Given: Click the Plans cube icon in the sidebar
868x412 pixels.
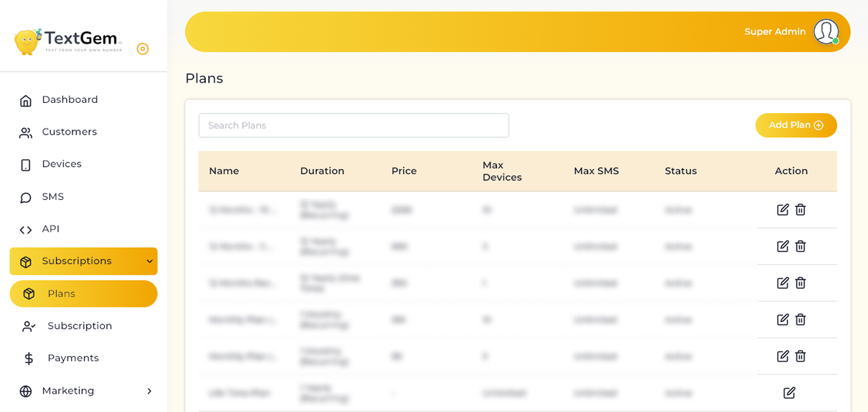Looking at the screenshot, I should click(29, 294).
